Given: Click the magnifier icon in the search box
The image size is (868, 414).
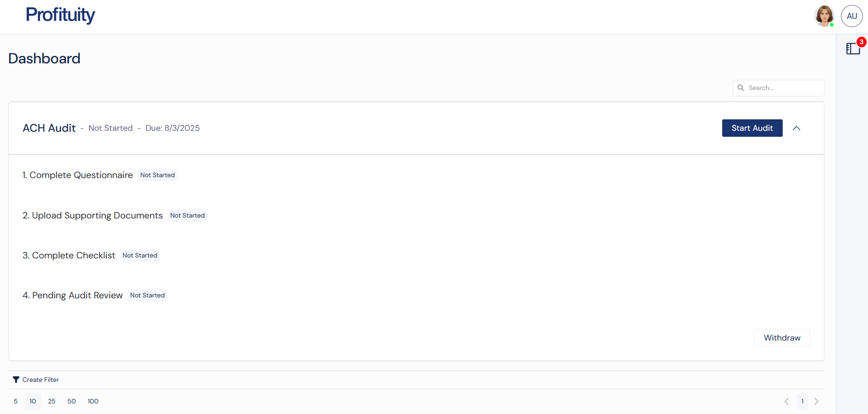Looking at the screenshot, I should tap(741, 88).
